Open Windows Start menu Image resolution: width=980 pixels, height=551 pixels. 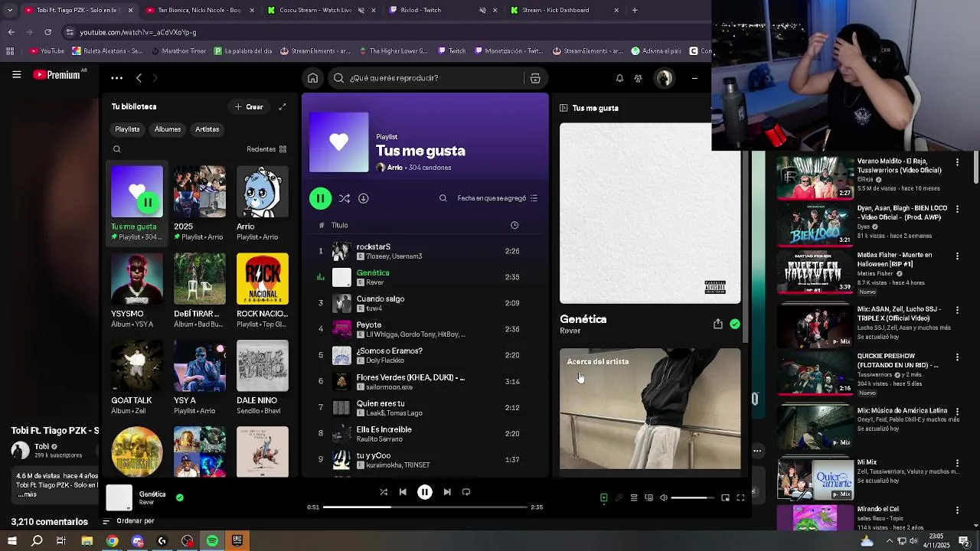coord(12,541)
